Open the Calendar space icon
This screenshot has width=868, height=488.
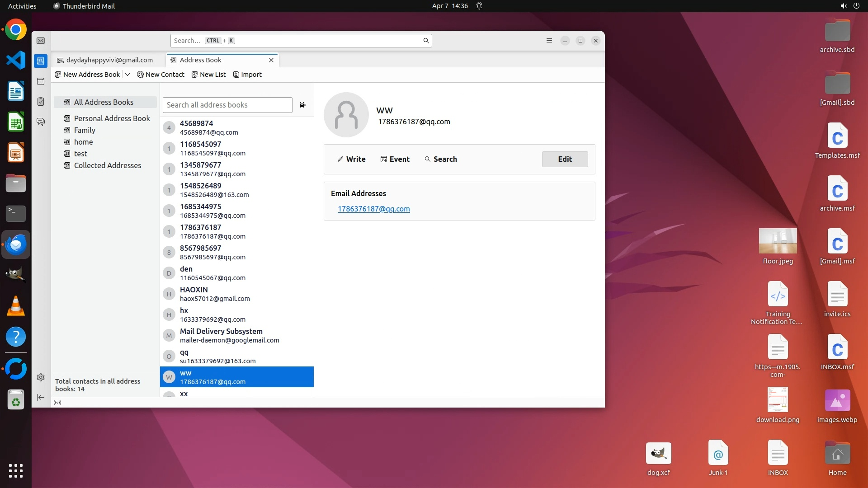(x=41, y=81)
